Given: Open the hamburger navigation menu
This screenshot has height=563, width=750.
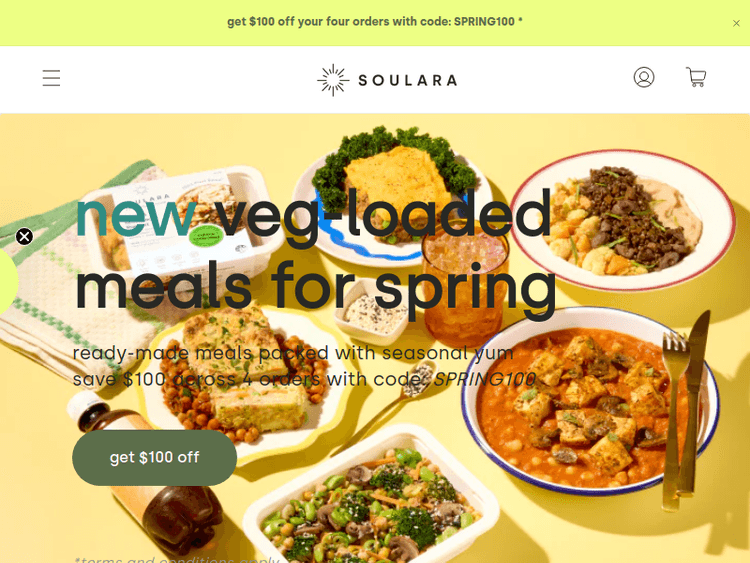Looking at the screenshot, I should pos(51,78).
